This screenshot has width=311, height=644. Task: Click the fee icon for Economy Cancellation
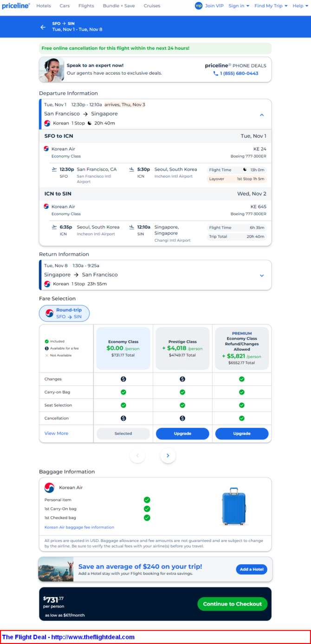click(x=123, y=418)
